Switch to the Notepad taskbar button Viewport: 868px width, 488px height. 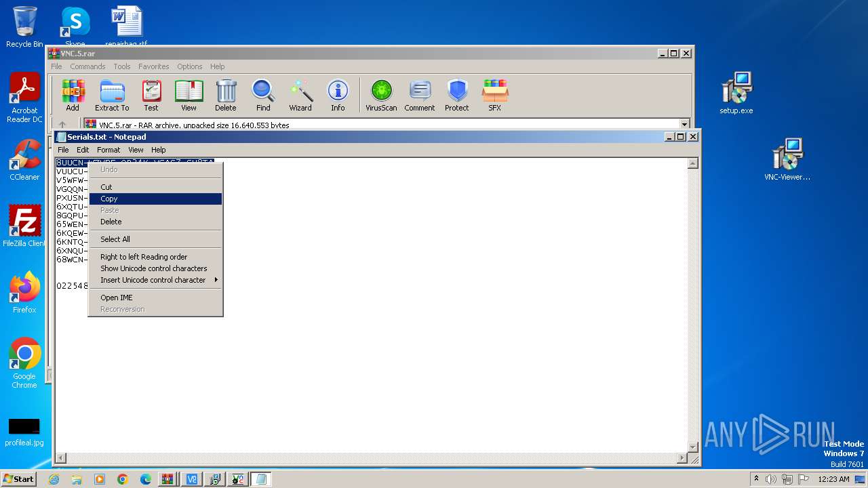point(261,479)
